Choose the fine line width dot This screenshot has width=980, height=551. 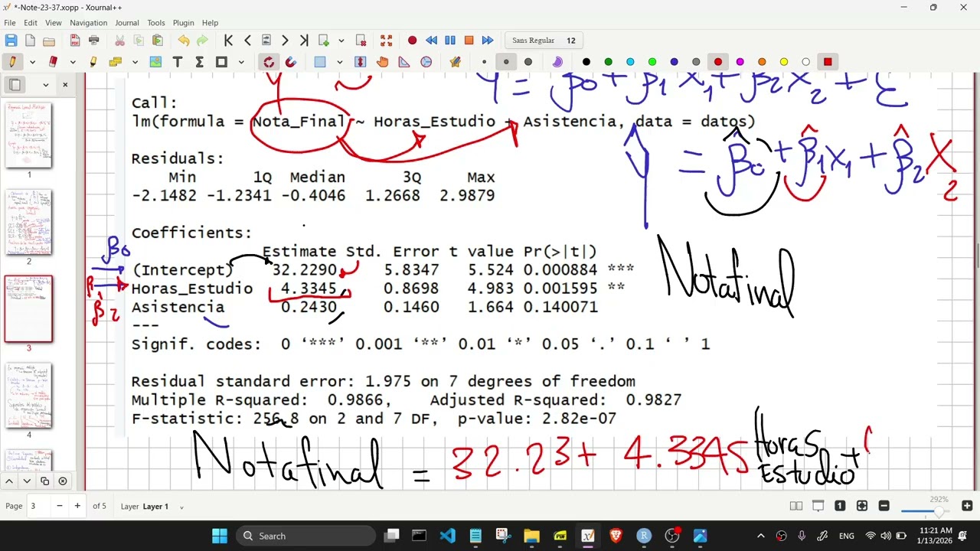(484, 62)
